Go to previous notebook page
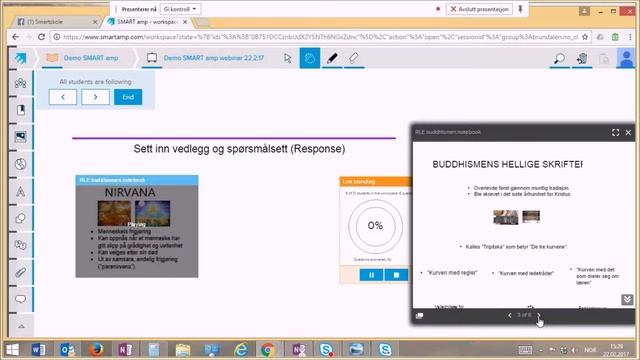640x360 pixels. point(509,315)
